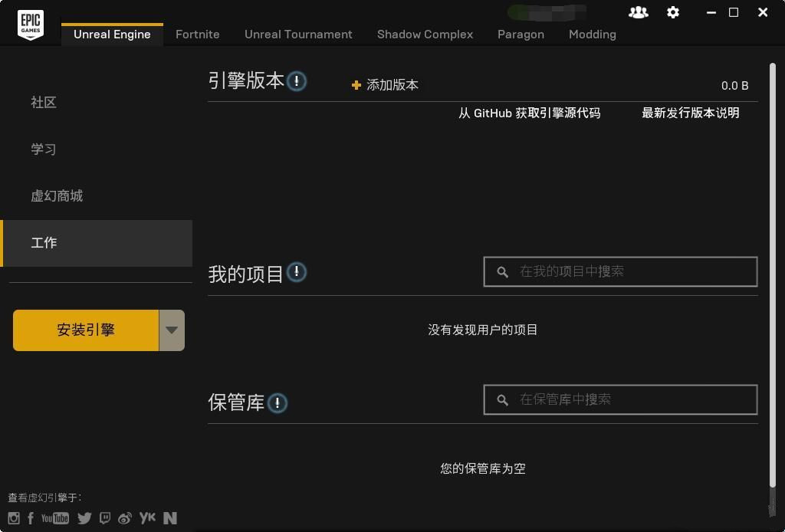Select the Paragon tab

pyautogui.click(x=521, y=34)
